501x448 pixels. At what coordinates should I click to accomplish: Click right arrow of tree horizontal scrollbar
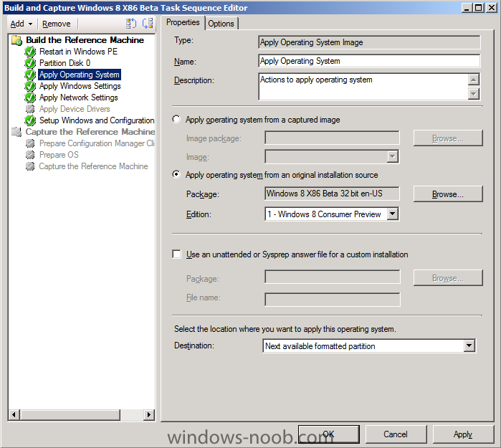tap(148, 415)
